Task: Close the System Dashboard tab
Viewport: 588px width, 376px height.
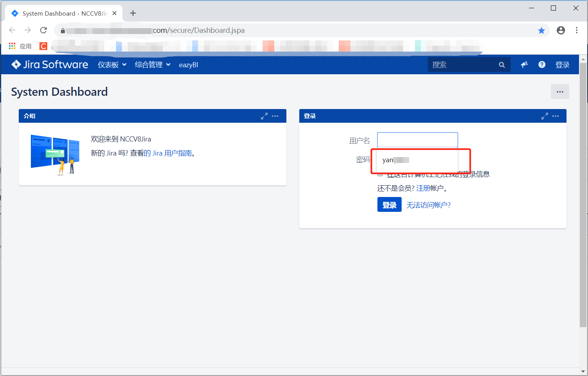Action: tap(114, 13)
